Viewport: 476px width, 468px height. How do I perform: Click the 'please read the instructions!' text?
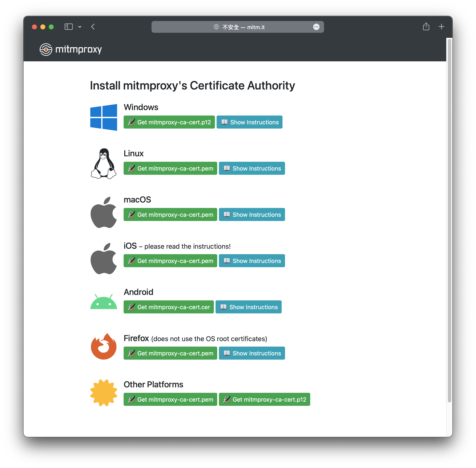(187, 246)
